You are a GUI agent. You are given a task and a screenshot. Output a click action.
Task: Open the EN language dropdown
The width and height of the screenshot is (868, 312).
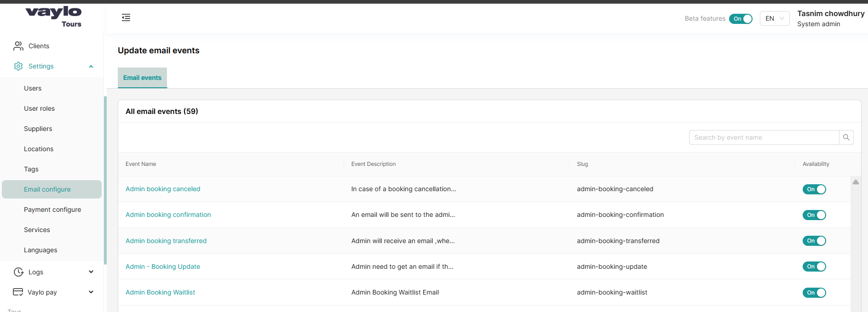[x=775, y=18]
